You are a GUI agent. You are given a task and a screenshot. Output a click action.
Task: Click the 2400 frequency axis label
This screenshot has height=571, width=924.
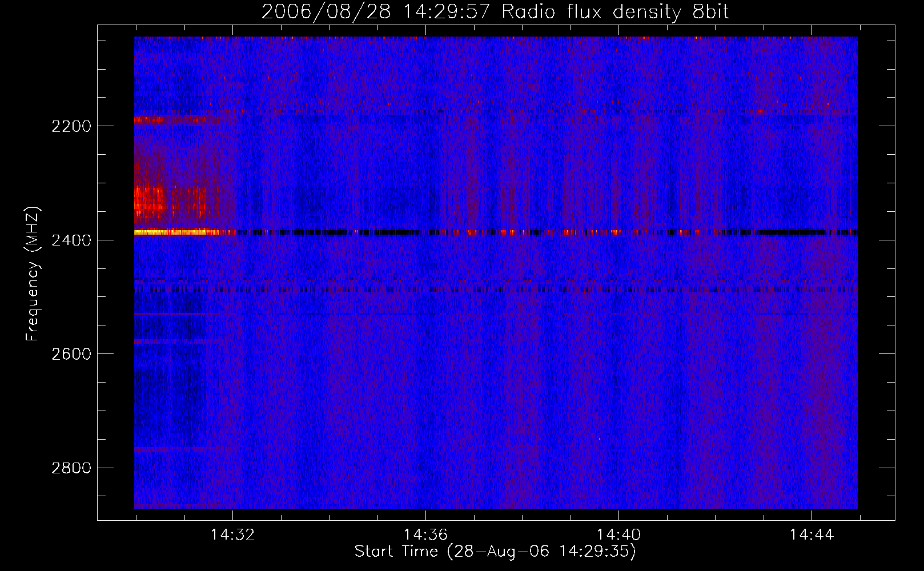(x=71, y=240)
